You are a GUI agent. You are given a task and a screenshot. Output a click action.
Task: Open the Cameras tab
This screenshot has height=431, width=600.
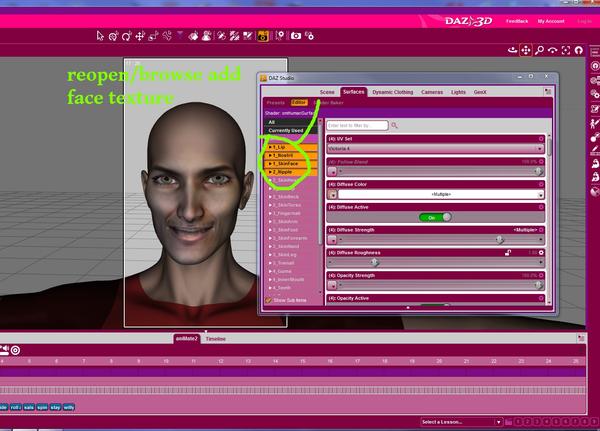coord(432,92)
